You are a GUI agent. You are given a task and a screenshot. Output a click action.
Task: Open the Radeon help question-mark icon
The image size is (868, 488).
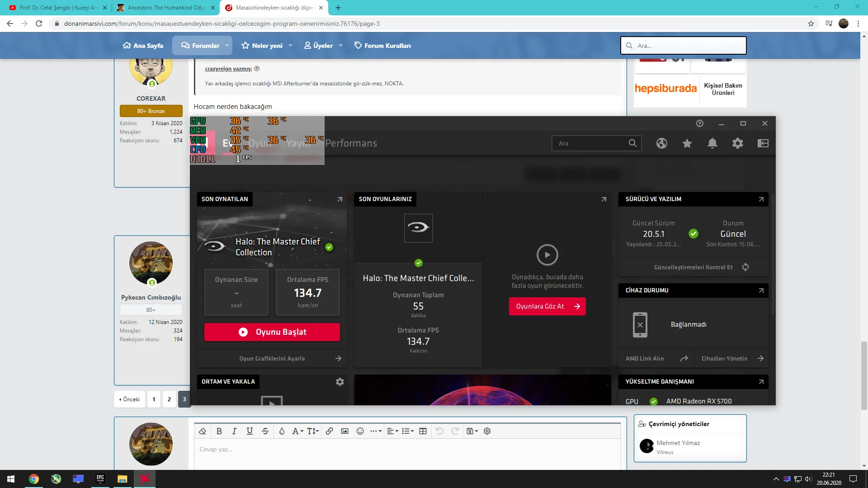700,123
